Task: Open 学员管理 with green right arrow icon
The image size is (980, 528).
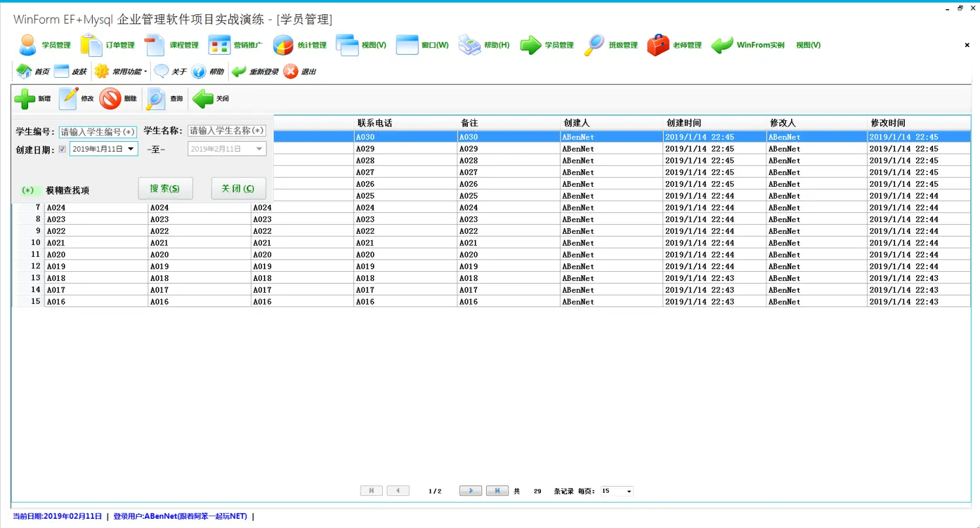Action: pyautogui.click(x=547, y=45)
